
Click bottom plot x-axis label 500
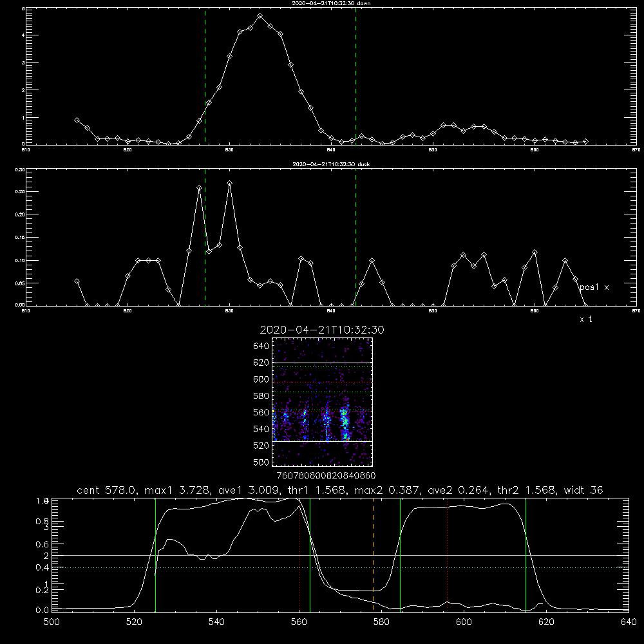(x=52, y=621)
